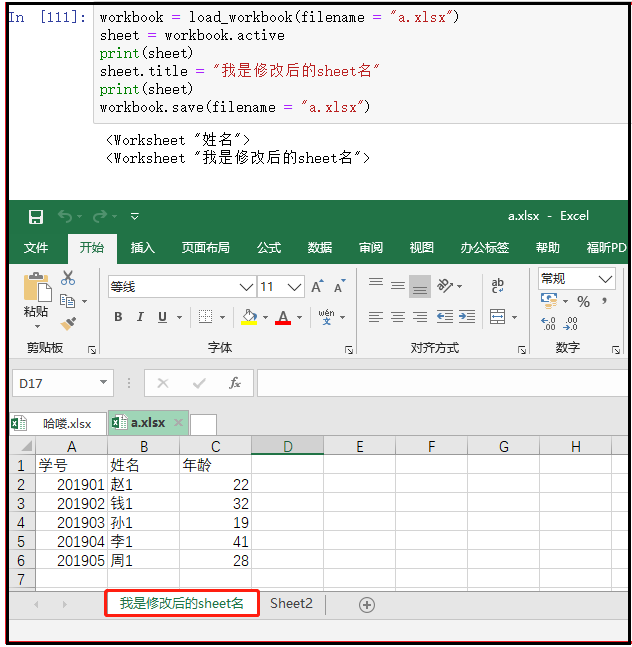632x647 pixels.
Task: Open the 字体 dialog launcher
Action: click(x=349, y=350)
